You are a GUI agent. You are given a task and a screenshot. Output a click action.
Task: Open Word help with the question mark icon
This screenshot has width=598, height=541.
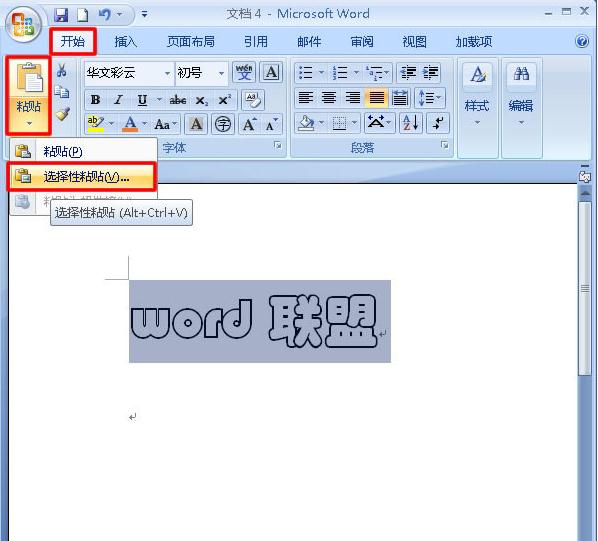[582, 41]
